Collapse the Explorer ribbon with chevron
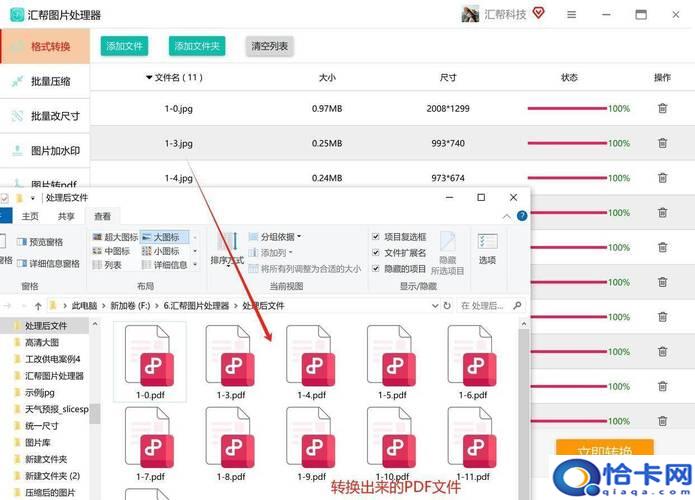 (507, 216)
